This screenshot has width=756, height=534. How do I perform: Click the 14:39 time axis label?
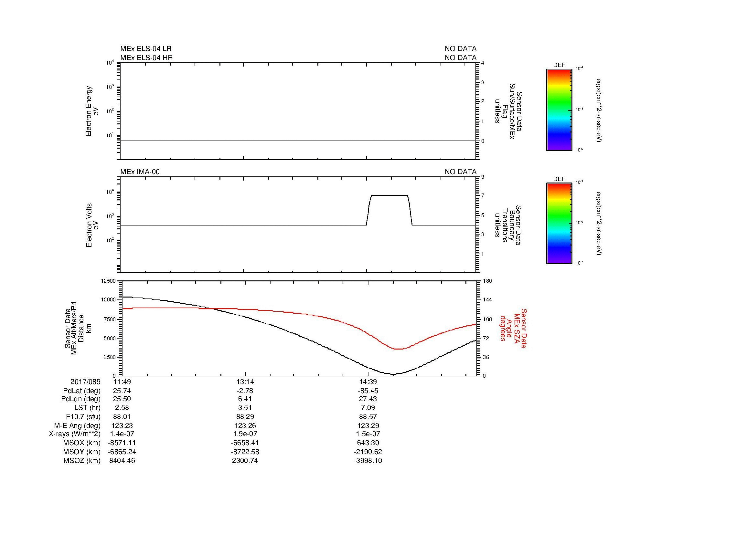(x=368, y=382)
